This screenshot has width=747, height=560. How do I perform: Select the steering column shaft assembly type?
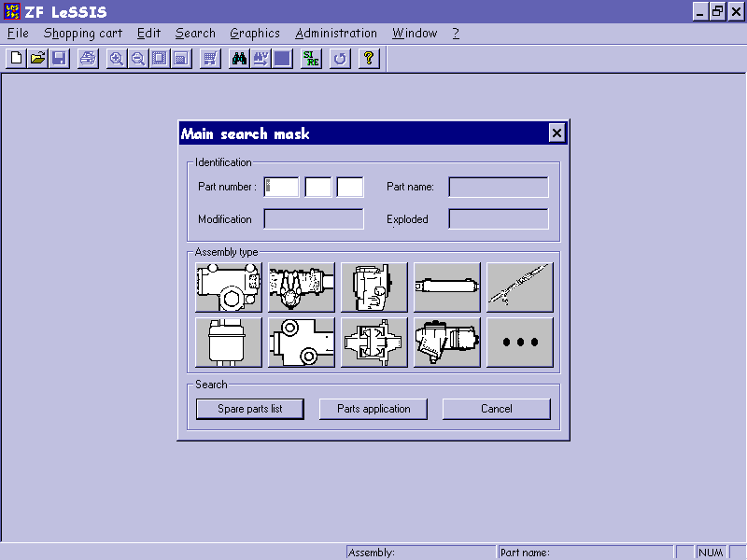tap(520, 287)
